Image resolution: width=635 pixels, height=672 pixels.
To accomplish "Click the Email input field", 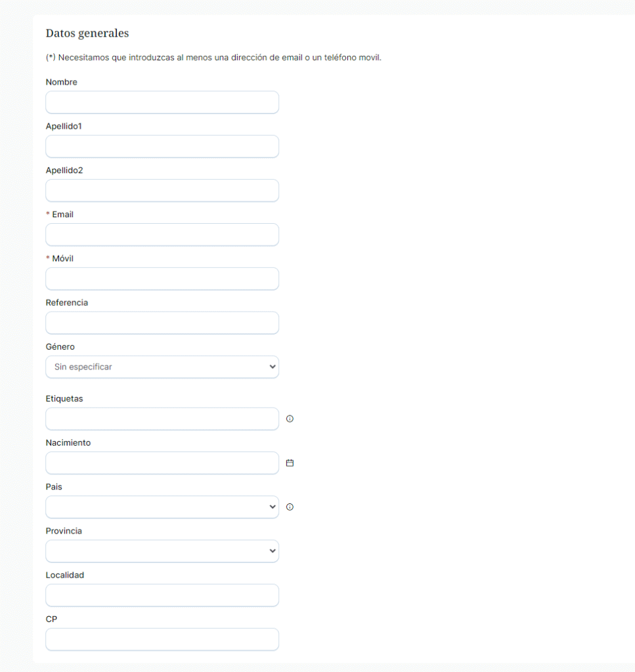I will [x=162, y=234].
